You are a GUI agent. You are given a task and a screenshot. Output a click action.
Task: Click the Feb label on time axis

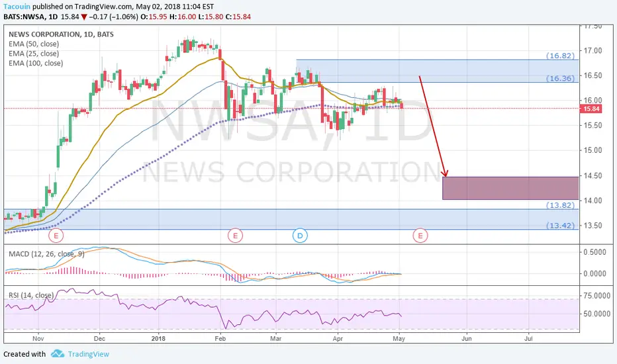click(x=220, y=338)
